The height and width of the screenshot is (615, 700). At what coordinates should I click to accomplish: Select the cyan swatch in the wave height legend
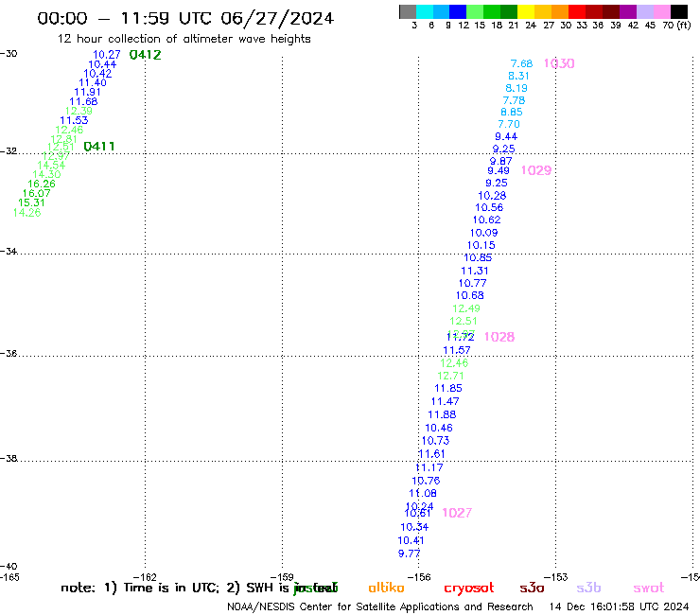tap(425, 11)
